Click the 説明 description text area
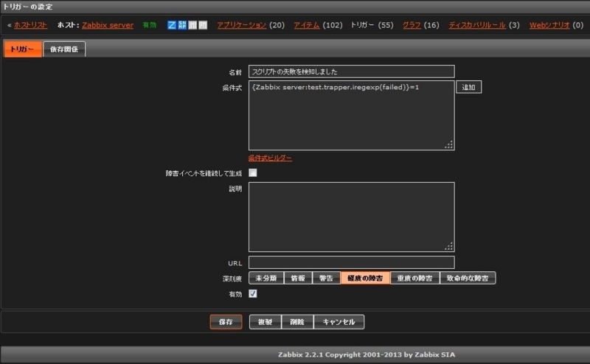The width and height of the screenshot is (590, 364). point(352,217)
